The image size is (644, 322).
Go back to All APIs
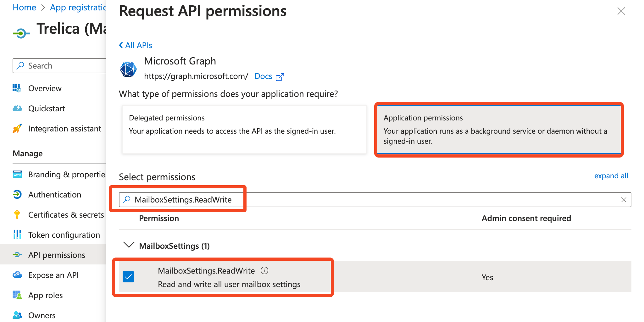[x=136, y=45]
